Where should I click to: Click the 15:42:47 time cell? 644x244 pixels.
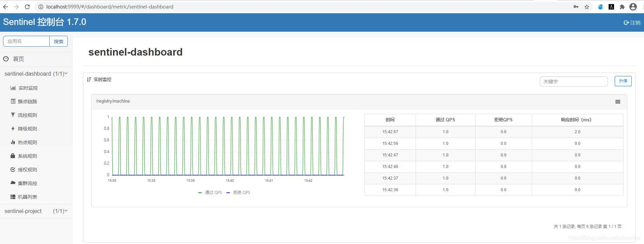click(390, 155)
